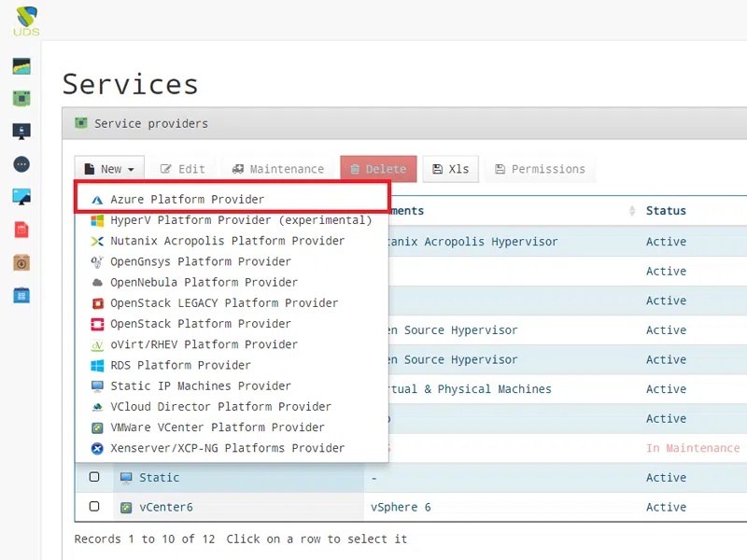Click the 'Records 1 to 10 of 12' text
The image size is (747, 560).
coord(145,539)
